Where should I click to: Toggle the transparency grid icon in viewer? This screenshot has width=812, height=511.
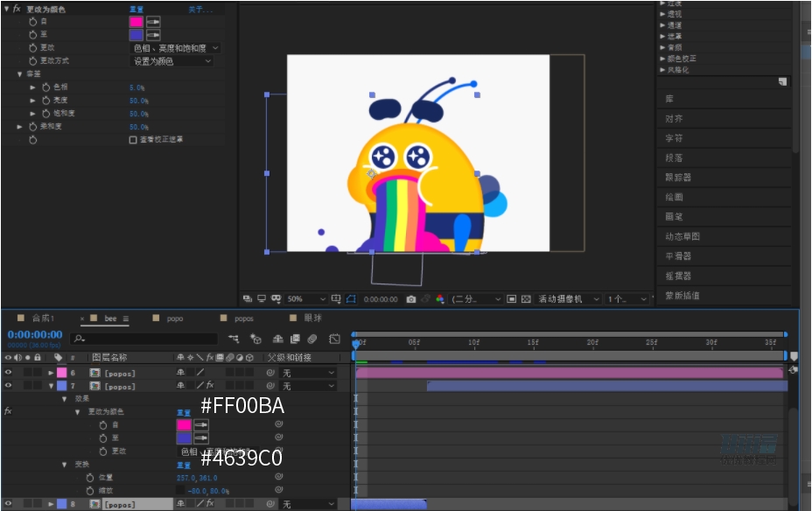click(x=526, y=299)
